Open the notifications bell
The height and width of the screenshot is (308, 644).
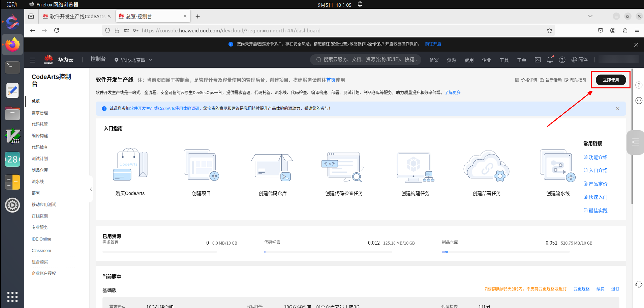coord(550,60)
